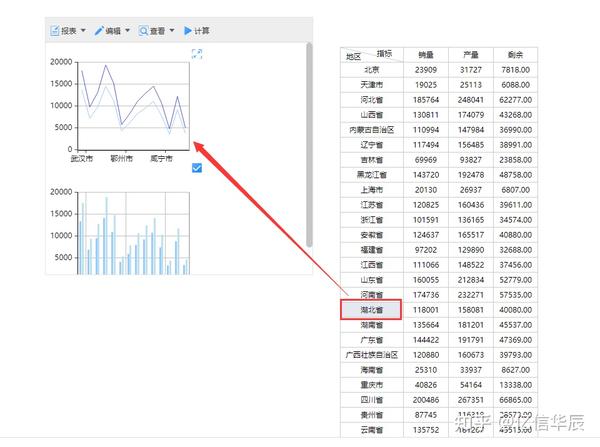Select the sales value 144422 for 广东省
This screenshot has height=447, width=600.
(426, 340)
